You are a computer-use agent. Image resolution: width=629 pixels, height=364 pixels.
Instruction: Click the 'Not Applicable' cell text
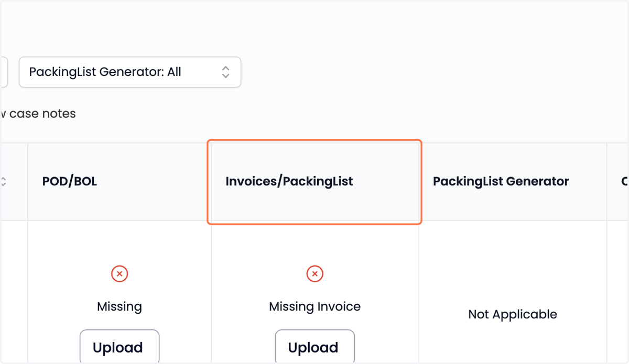513,314
